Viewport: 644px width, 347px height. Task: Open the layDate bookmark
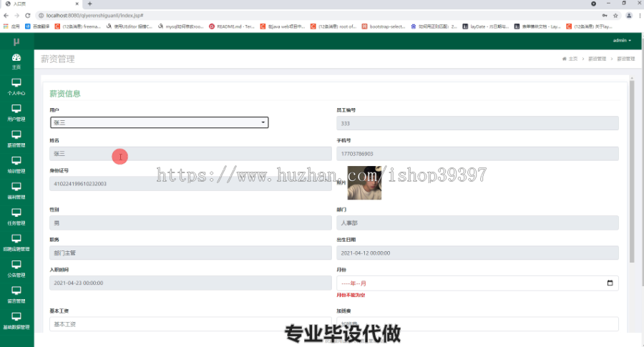[486, 26]
